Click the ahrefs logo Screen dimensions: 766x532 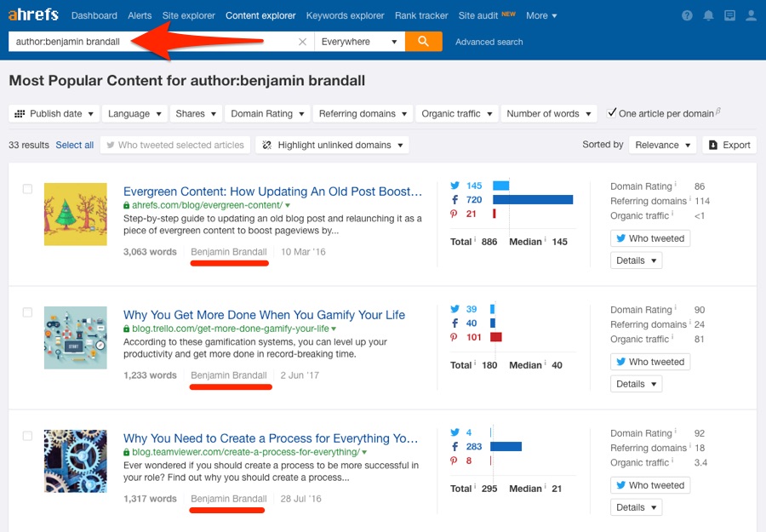tap(33, 14)
